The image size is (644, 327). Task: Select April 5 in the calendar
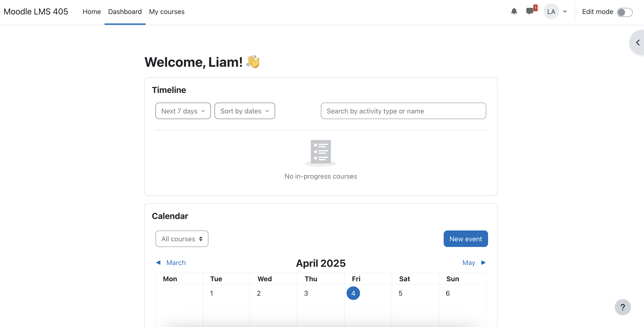(400, 293)
